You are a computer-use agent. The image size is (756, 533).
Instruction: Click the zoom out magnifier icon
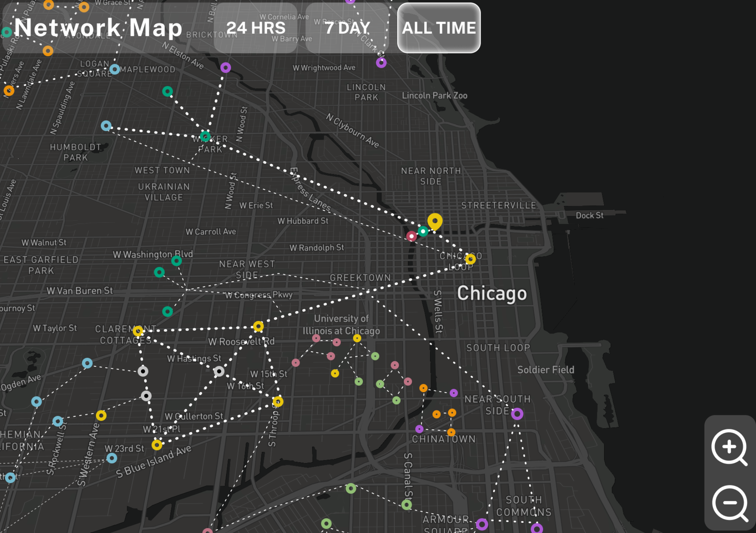point(729,503)
